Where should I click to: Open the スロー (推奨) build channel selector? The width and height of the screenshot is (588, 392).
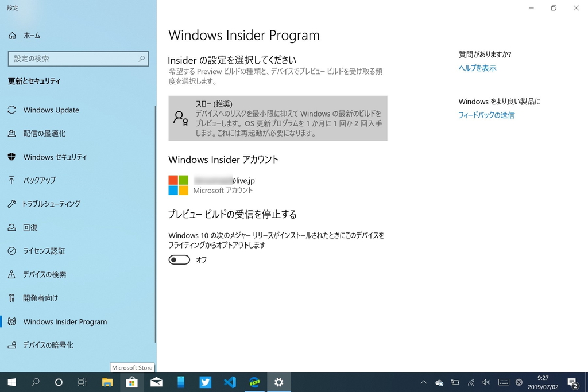pyautogui.click(x=278, y=118)
